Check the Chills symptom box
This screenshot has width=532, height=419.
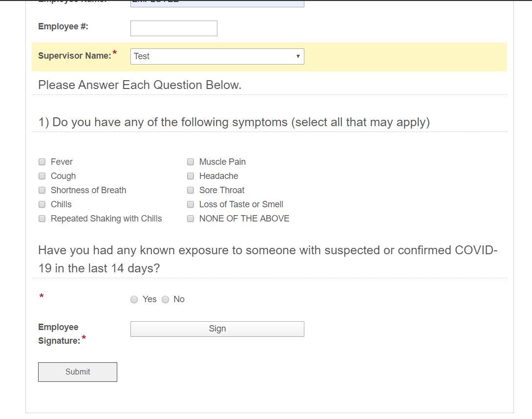click(42, 204)
